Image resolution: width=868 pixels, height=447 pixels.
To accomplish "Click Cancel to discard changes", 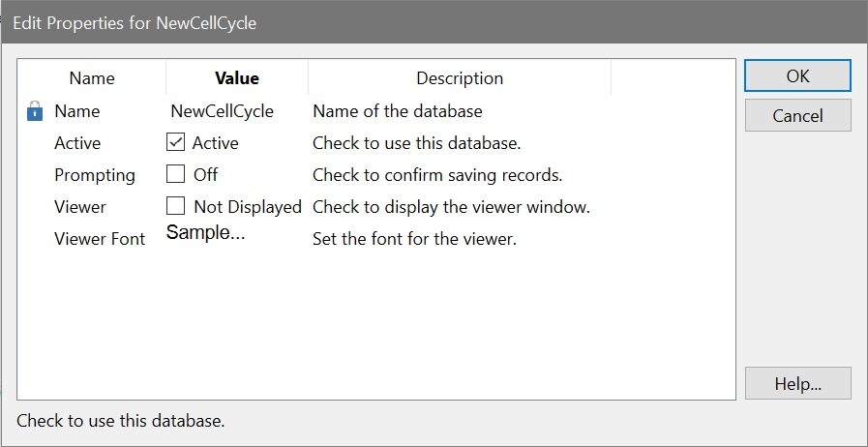I will (x=797, y=116).
